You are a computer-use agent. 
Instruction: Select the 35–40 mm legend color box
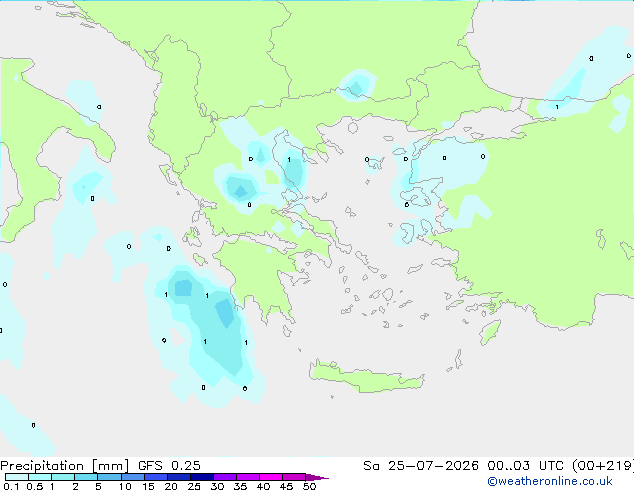[x=248, y=477]
